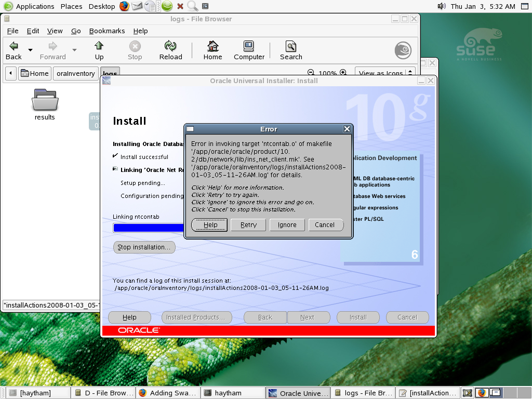Open the View as Icons dropdown
Viewport: 532px width, 399px height.
tap(385, 73)
